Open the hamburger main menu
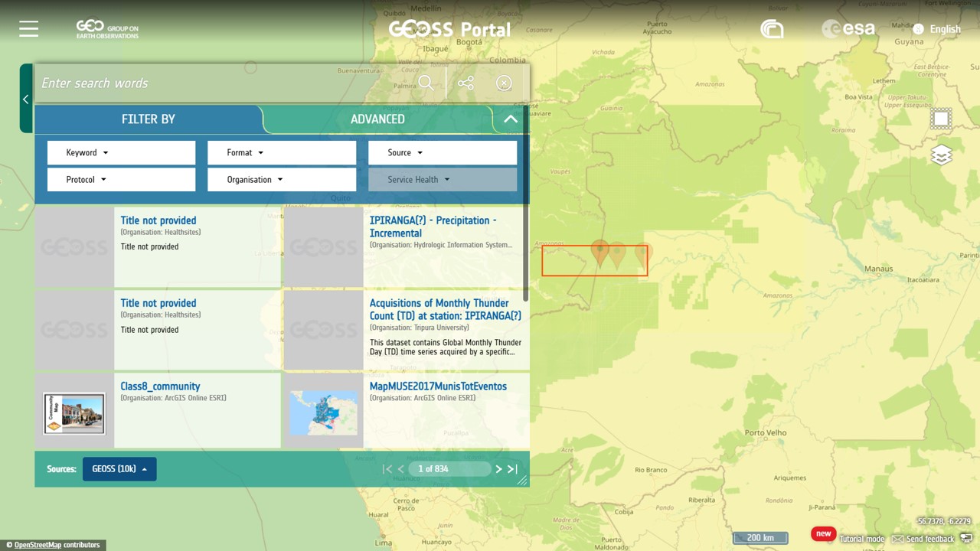980x551 pixels. [x=29, y=29]
